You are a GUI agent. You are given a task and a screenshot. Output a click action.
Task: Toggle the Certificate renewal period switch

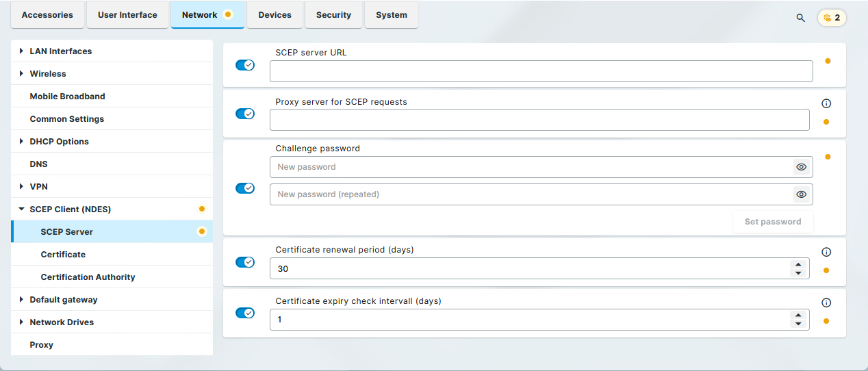(x=245, y=262)
